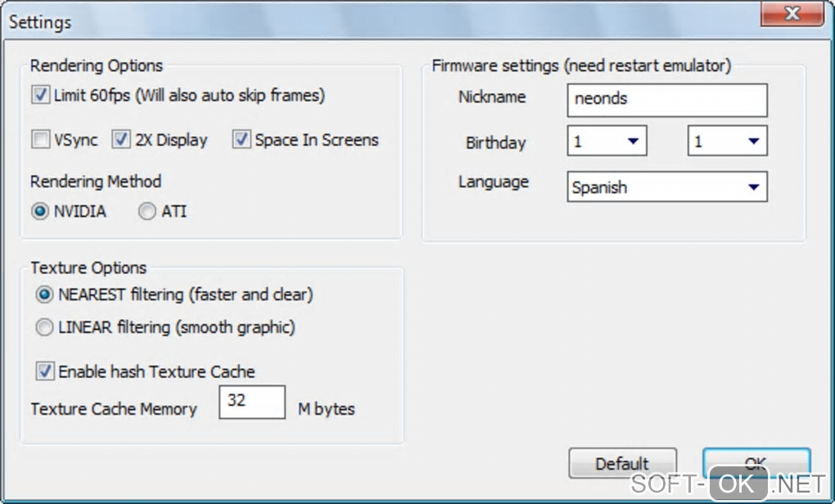Image resolution: width=835 pixels, height=504 pixels.
Task: Toggle the Limit 60fps checkbox
Action: click(x=41, y=96)
